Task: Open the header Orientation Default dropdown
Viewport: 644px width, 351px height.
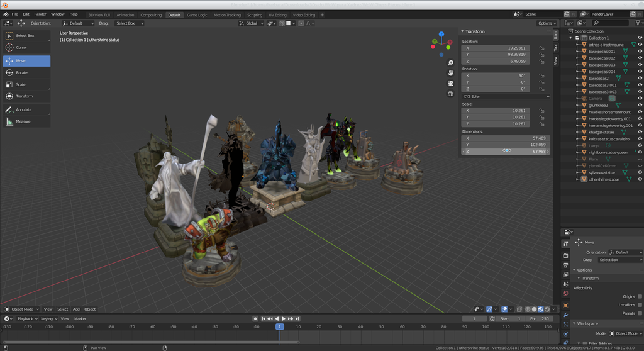Action: click(x=78, y=23)
